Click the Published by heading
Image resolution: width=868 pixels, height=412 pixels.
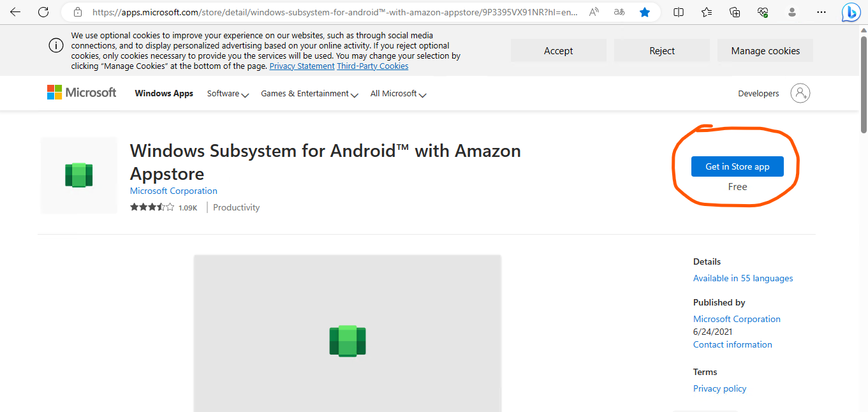(719, 302)
